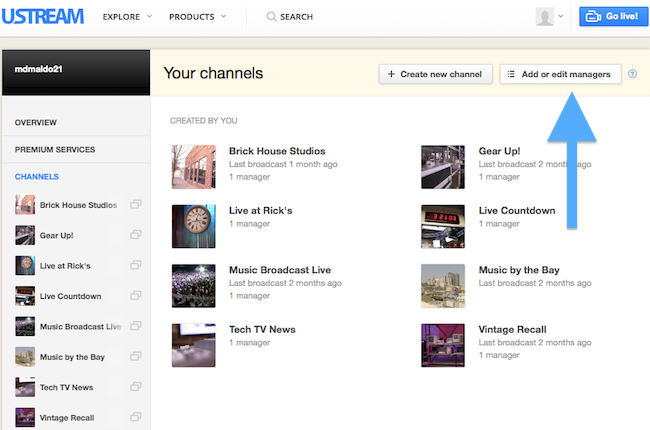Click '1 manager' under Brick House Studios
Image resolution: width=650 pixels, height=430 pixels.
coord(250,177)
